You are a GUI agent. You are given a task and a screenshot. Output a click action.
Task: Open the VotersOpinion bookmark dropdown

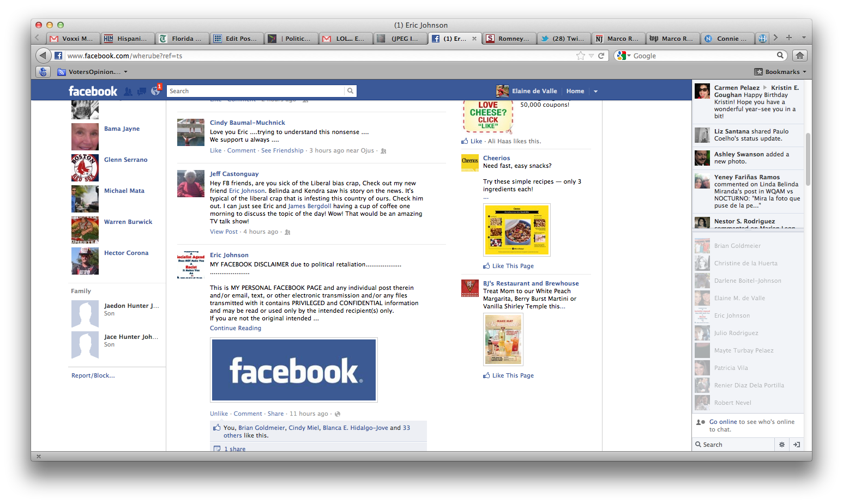125,72
